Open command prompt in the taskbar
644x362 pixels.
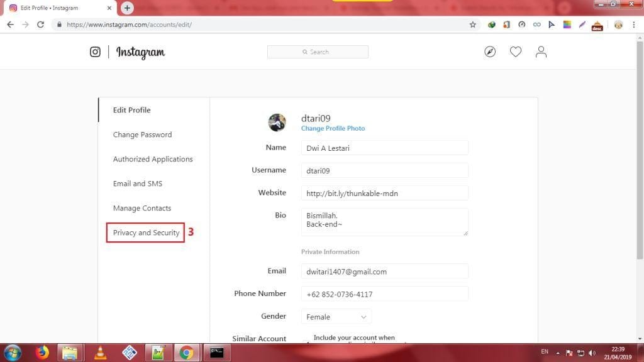[x=216, y=353]
